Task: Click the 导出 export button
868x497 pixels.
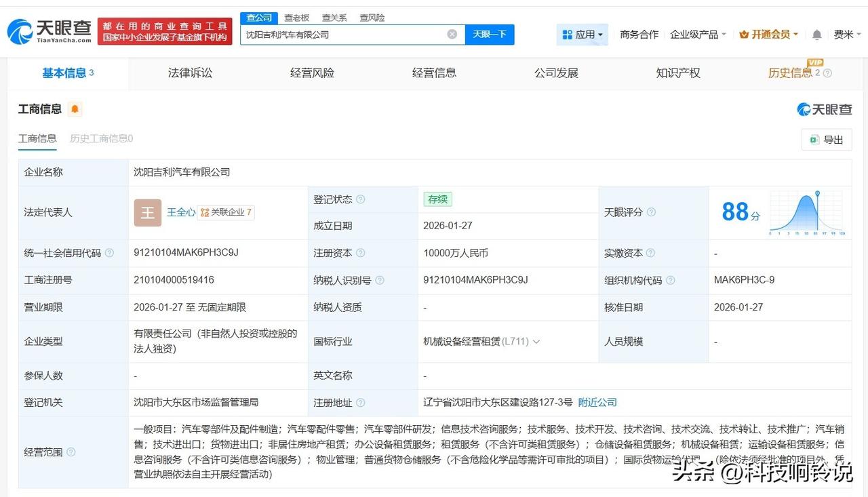Action: (826, 139)
